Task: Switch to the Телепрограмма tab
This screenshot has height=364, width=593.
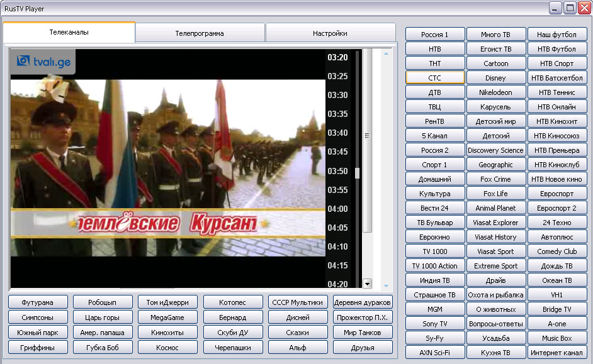Action: tap(200, 33)
